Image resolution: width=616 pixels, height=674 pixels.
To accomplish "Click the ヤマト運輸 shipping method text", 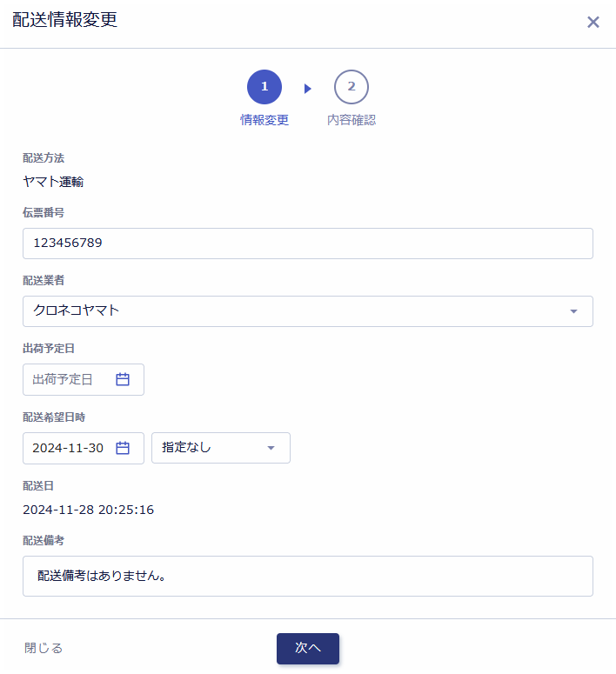I will tap(53, 182).
